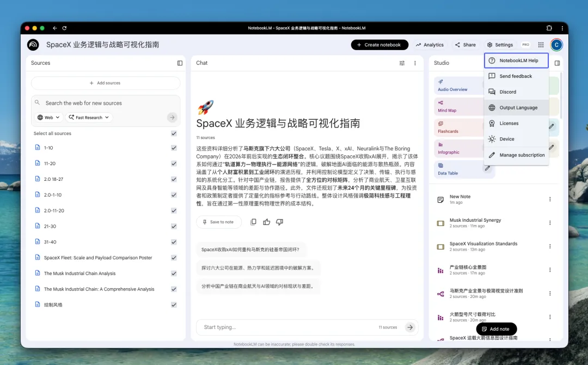Copy the summary with the copy icon
Image resolution: width=588 pixels, height=365 pixels.
253,222
